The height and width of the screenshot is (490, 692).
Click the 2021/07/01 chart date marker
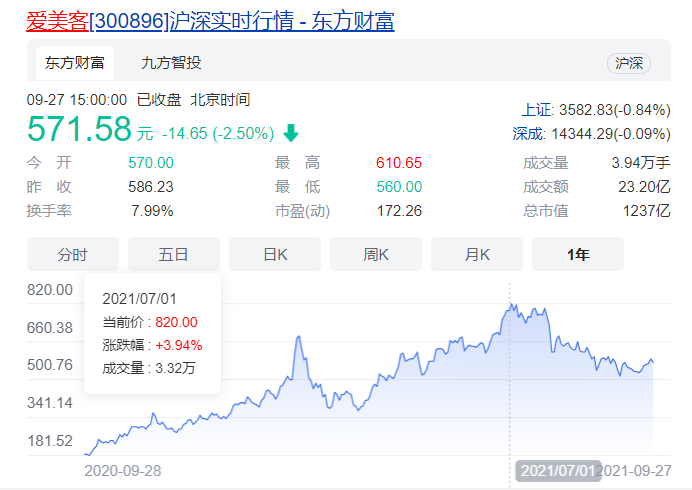[558, 471]
